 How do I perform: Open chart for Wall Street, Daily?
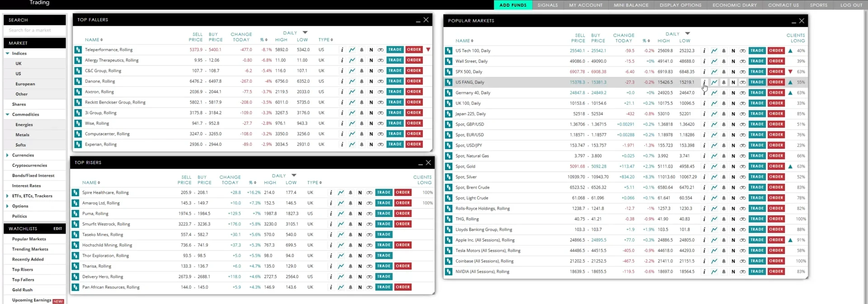[x=714, y=61]
